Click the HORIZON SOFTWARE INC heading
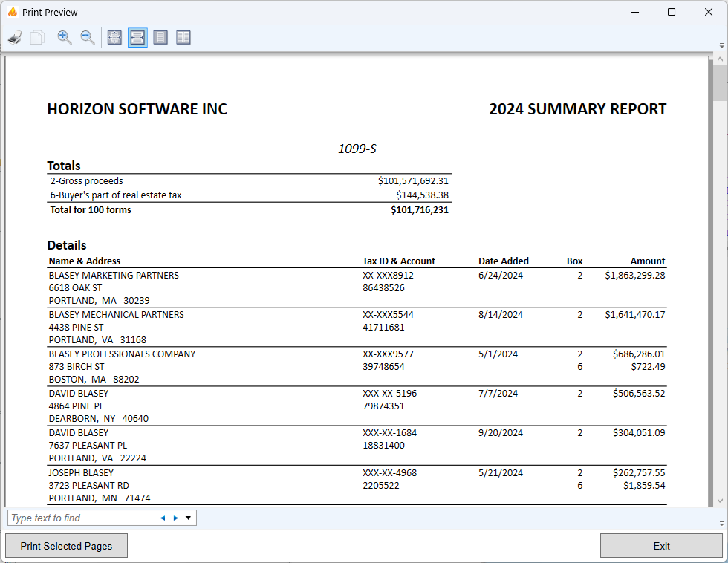Image resolution: width=728 pixels, height=563 pixels. (137, 109)
